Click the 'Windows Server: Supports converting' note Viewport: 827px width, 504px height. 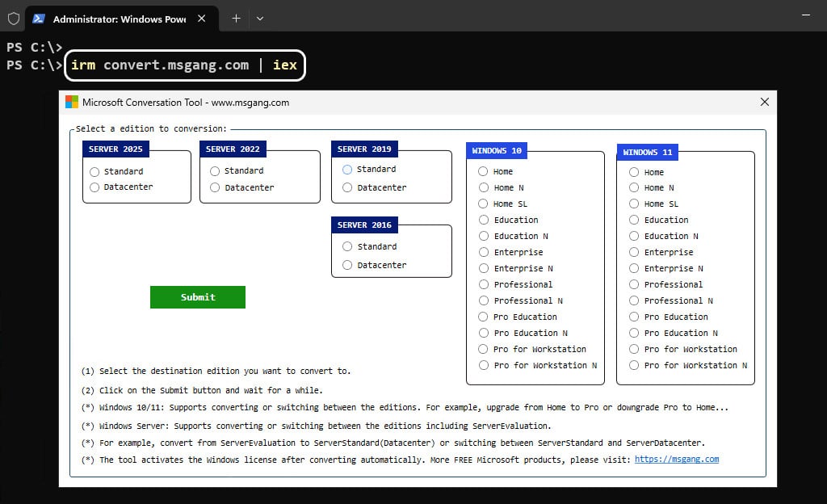click(x=317, y=426)
